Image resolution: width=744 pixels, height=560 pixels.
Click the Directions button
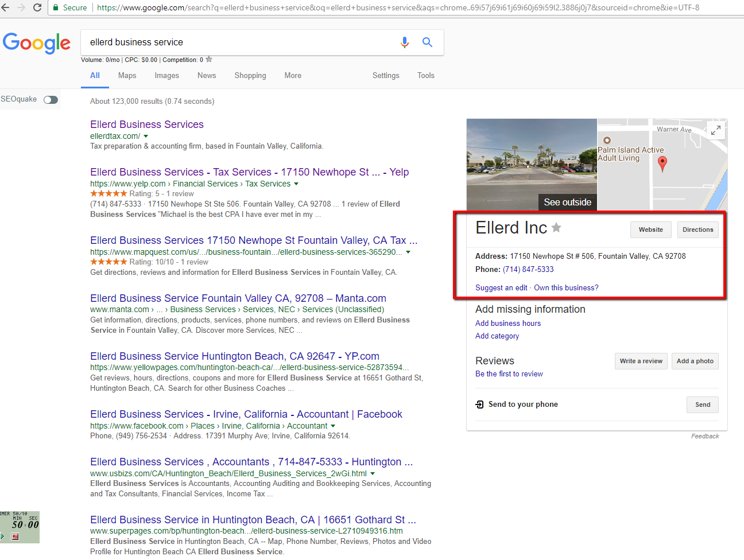click(x=697, y=230)
